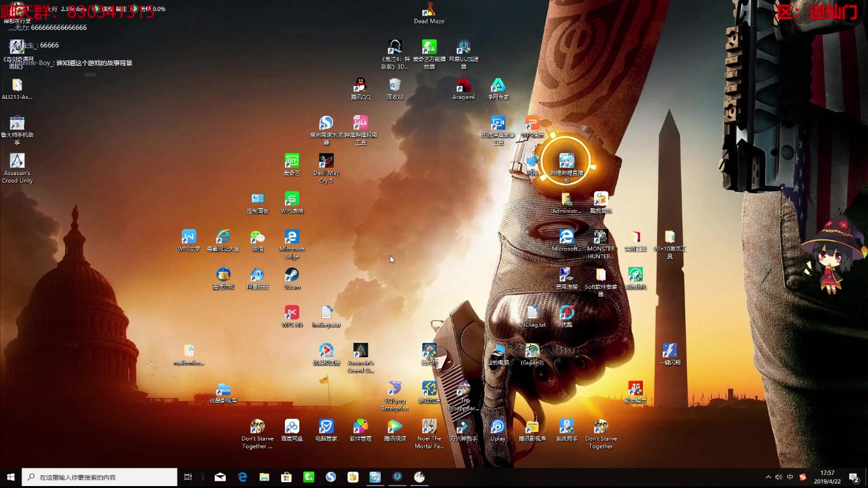
Task: Open 鲁大师手机助手 desktop icon
Action: (17, 130)
